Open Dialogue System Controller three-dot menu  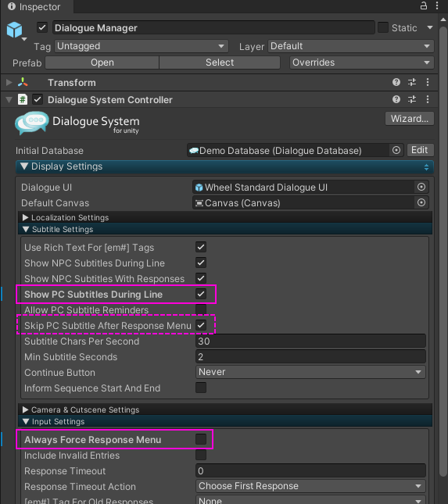[x=428, y=99]
